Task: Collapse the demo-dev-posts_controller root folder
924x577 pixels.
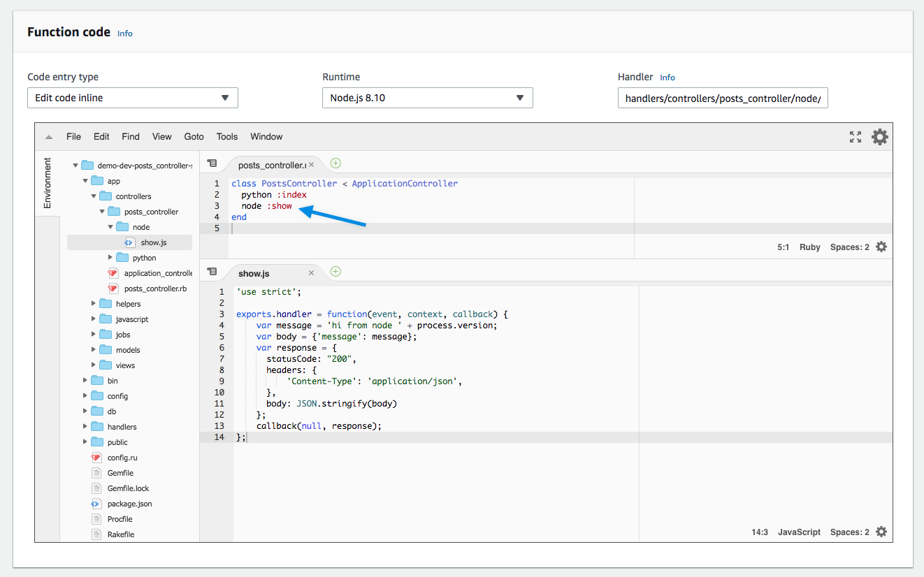Action: click(76, 166)
